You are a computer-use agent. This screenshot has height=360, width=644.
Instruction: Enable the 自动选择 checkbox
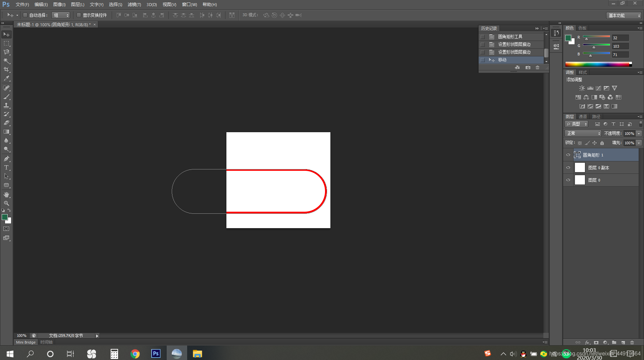(x=25, y=15)
